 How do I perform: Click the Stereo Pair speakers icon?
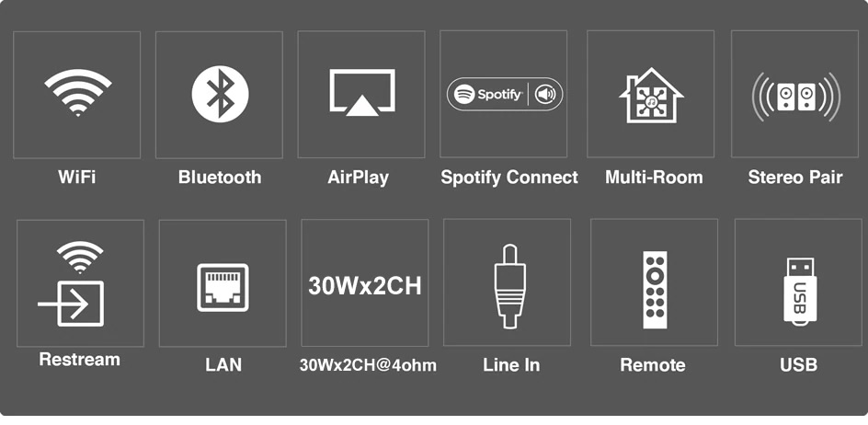(x=795, y=97)
